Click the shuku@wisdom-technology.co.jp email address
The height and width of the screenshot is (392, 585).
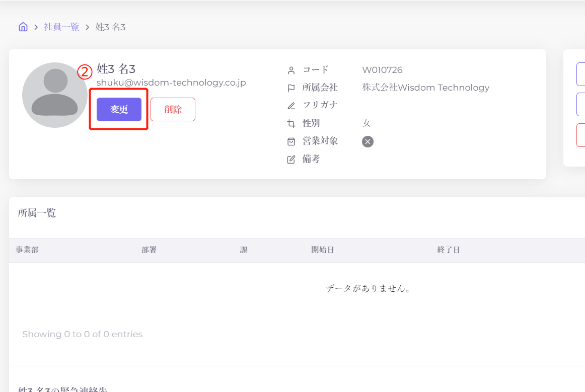click(x=171, y=83)
